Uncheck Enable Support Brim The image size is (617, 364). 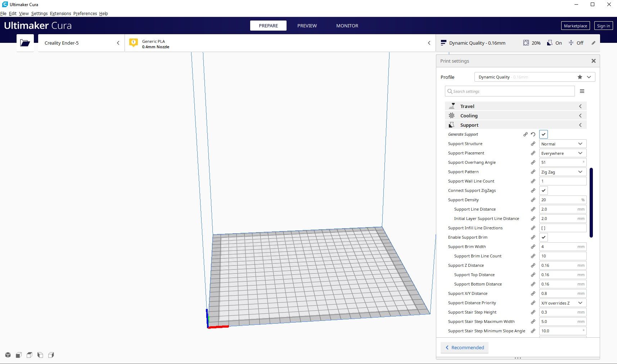pos(544,237)
